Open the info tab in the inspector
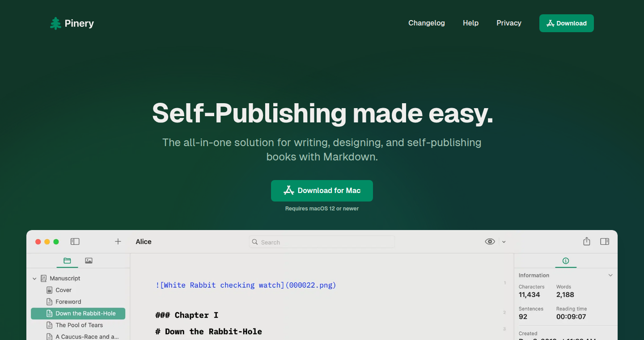 point(566,260)
